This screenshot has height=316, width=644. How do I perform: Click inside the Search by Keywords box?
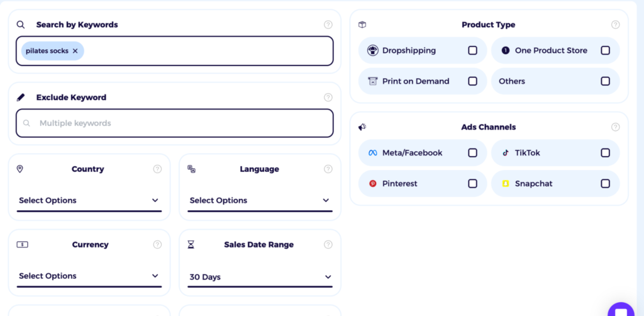[x=175, y=51]
